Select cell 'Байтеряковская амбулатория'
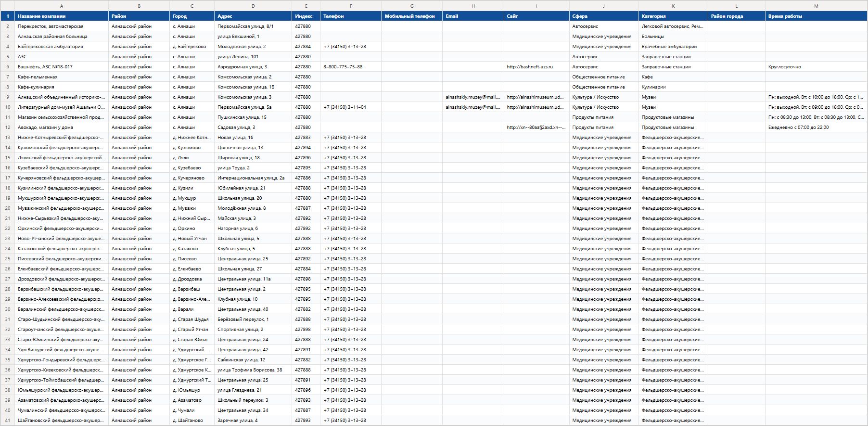 point(62,47)
